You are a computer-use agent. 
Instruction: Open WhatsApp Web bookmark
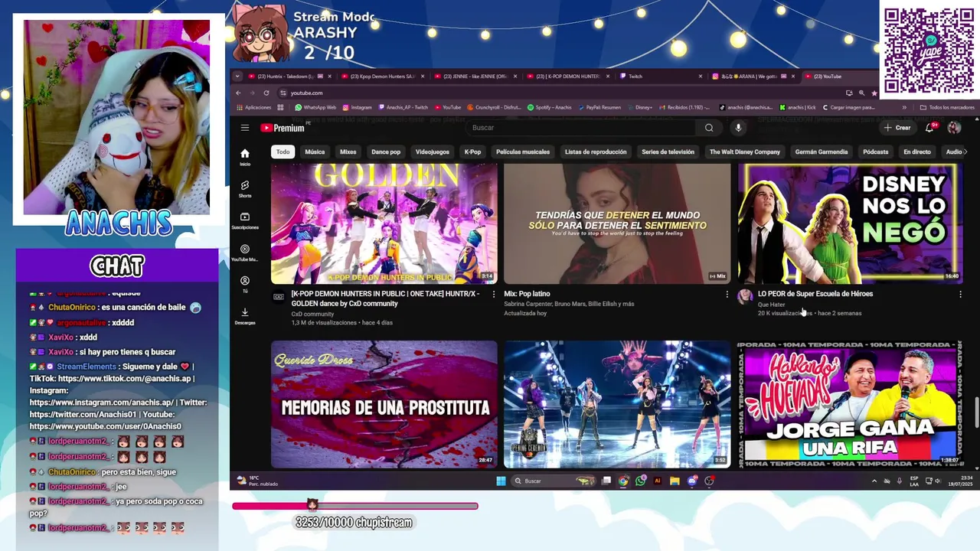[x=315, y=107]
